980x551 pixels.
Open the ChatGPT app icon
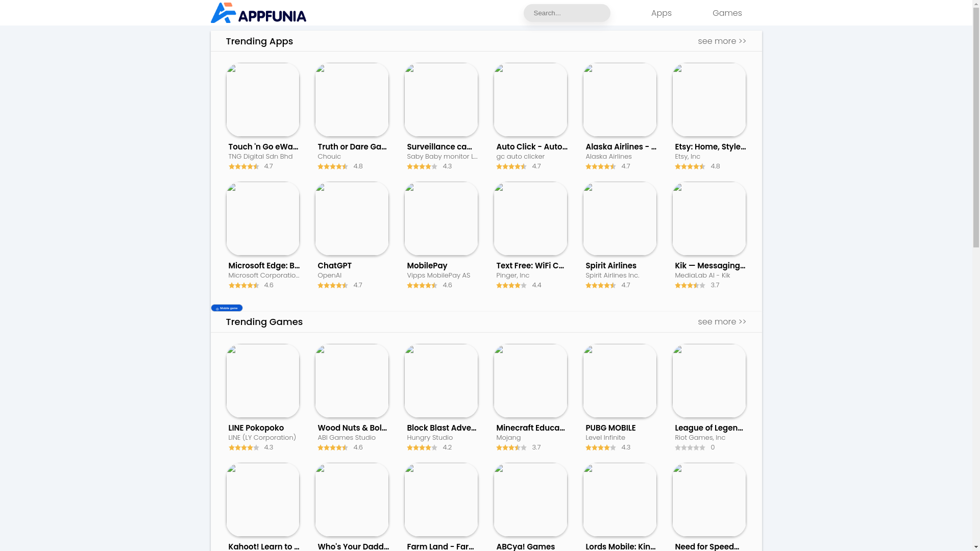pyautogui.click(x=352, y=218)
